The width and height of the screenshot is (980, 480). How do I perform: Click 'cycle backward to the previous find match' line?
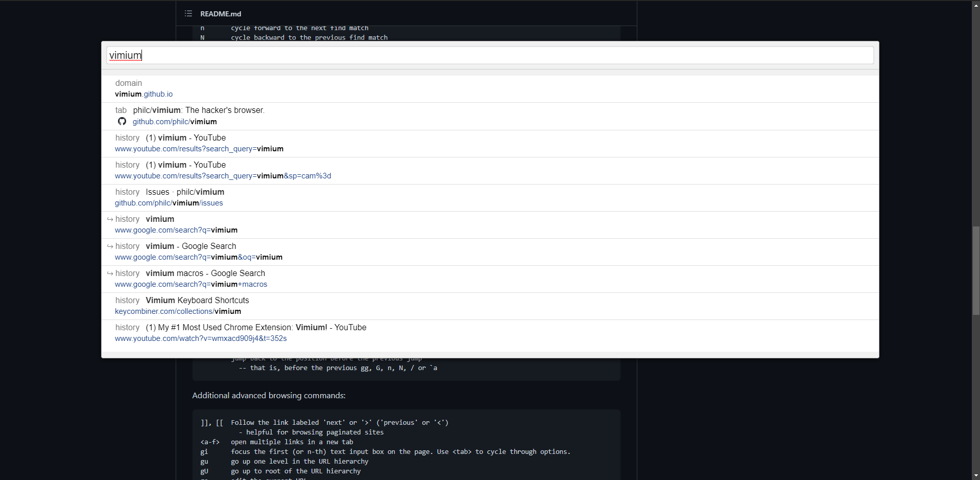309,38
